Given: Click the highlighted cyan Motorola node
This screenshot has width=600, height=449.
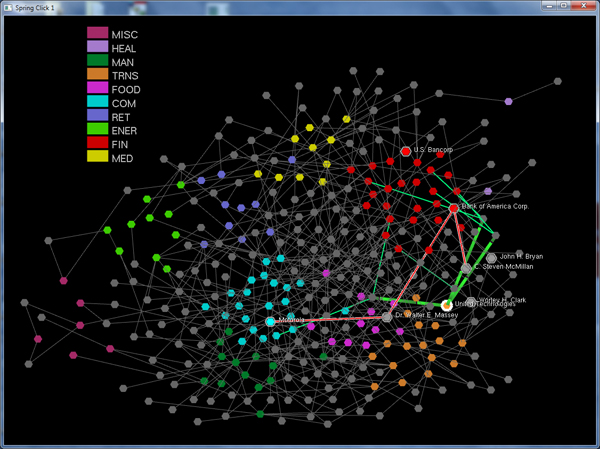Looking at the screenshot, I should coord(271,322).
